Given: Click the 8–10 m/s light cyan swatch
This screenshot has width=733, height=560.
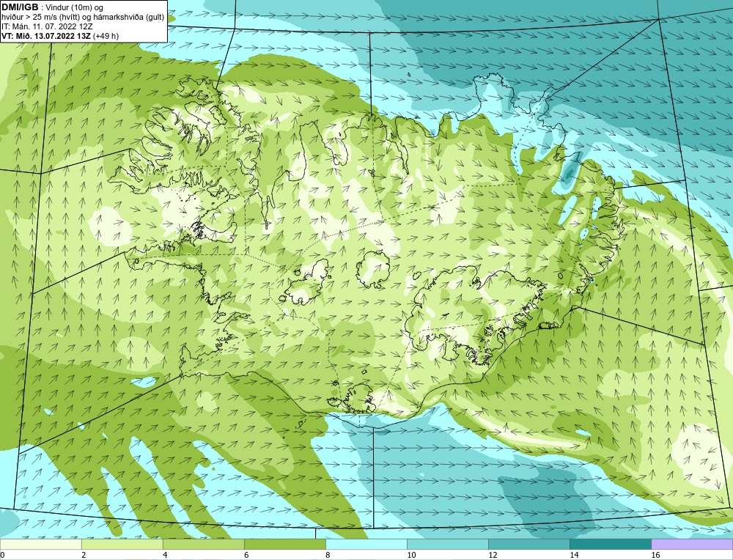Looking at the screenshot, I should [x=366, y=544].
